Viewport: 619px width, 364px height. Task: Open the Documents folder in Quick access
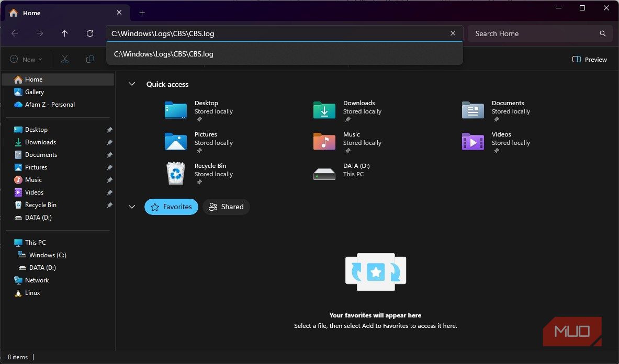click(x=496, y=110)
